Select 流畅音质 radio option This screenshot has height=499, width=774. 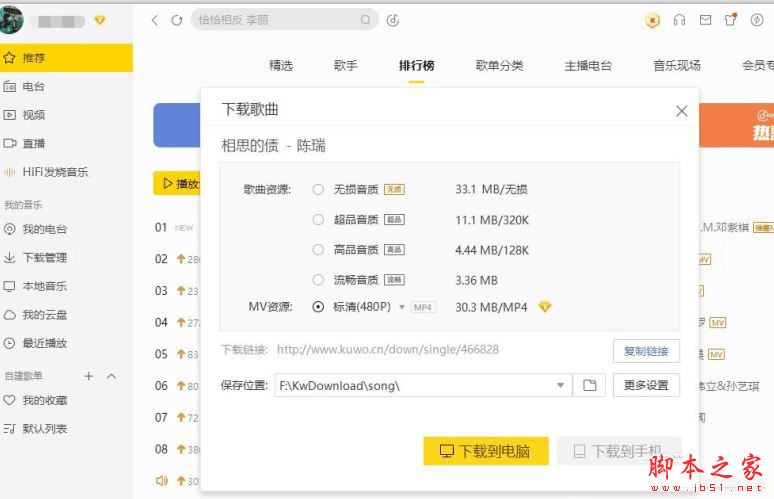[318, 280]
